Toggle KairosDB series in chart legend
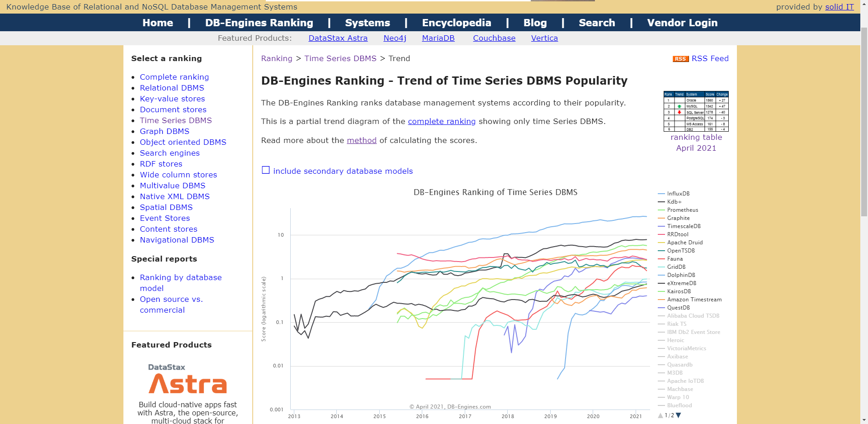868x424 pixels. 675,291
